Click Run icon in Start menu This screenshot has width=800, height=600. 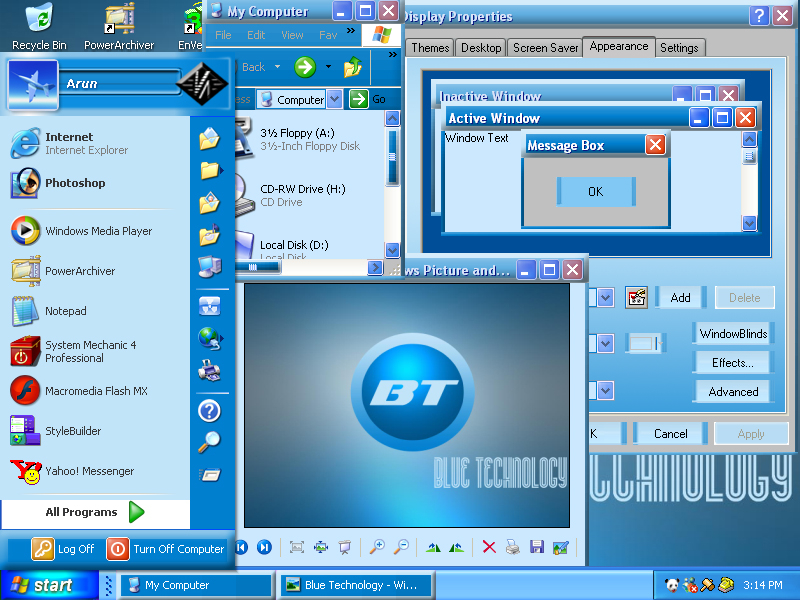click(209, 475)
